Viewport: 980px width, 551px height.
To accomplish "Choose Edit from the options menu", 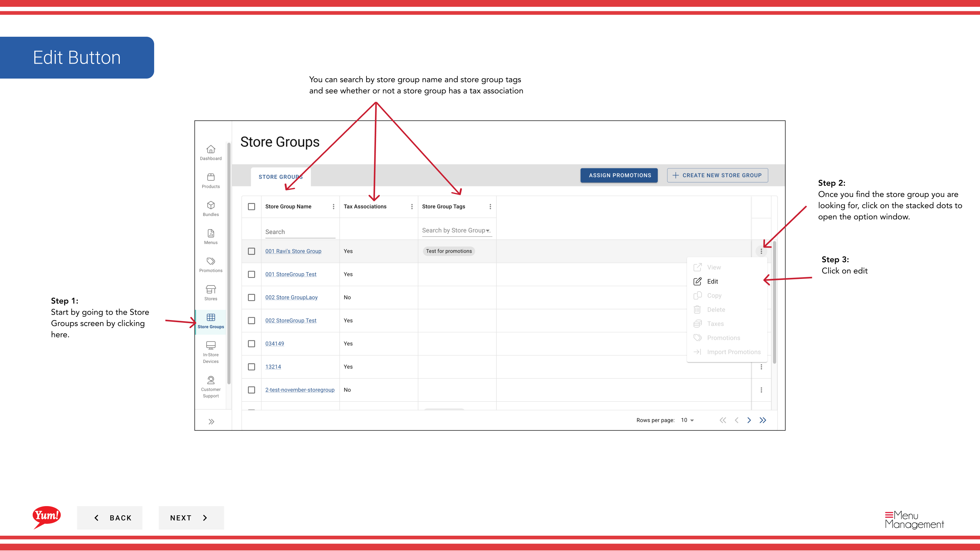I will pyautogui.click(x=726, y=281).
